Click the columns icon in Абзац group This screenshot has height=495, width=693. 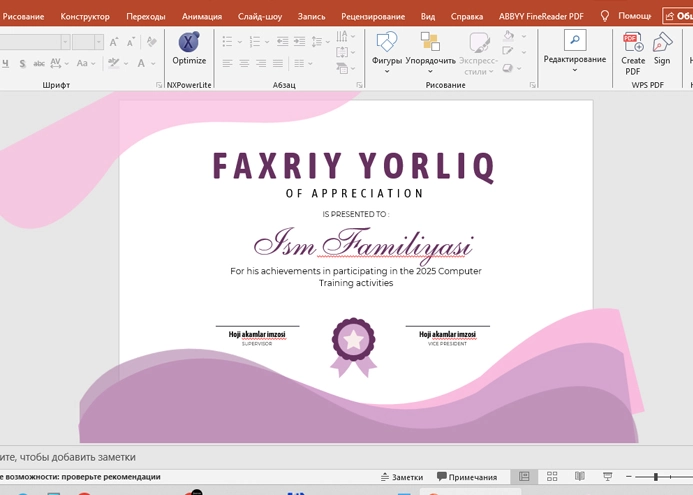(299, 64)
